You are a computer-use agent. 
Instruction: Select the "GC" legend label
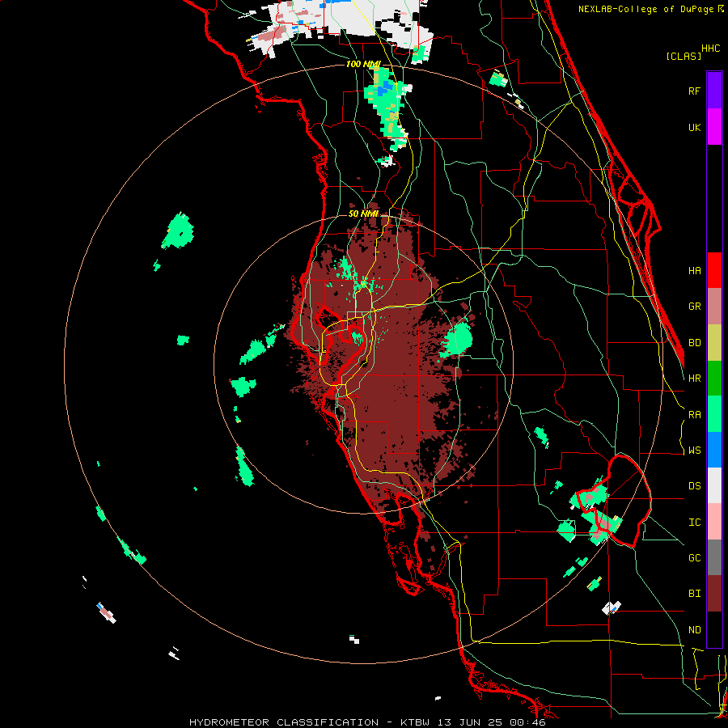(694, 557)
